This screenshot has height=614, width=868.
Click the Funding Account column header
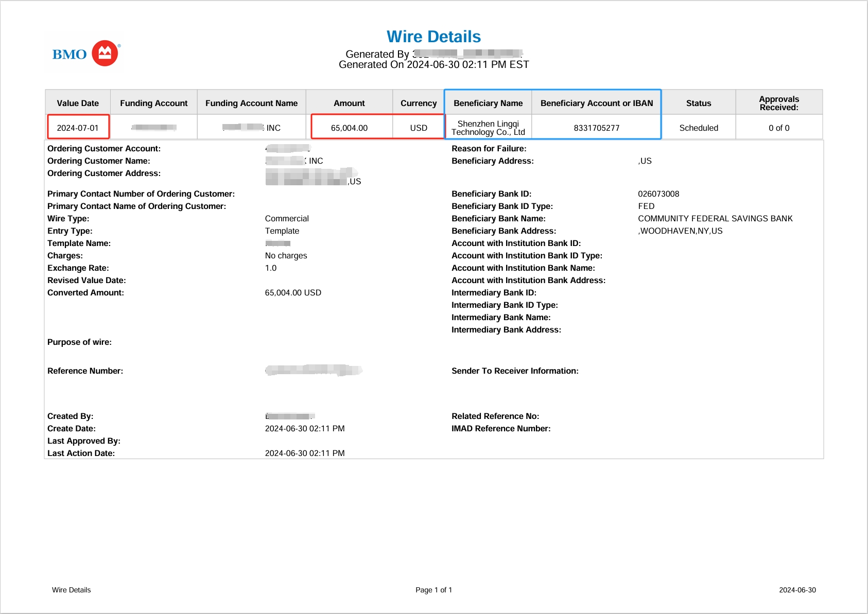coord(154,103)
